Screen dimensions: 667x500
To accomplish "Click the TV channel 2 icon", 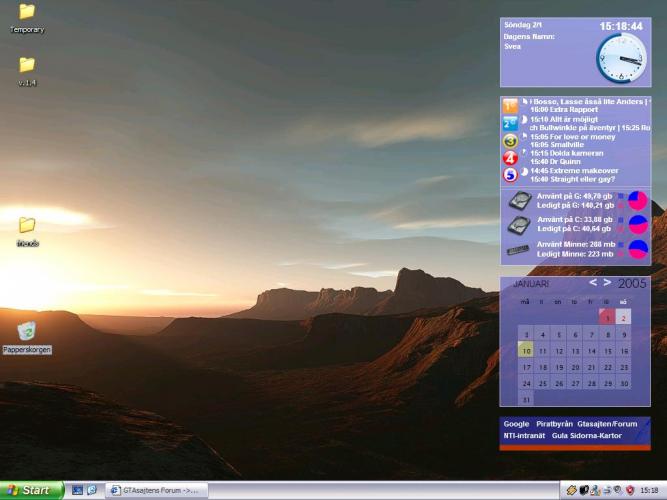I will [x=510, y=123].
